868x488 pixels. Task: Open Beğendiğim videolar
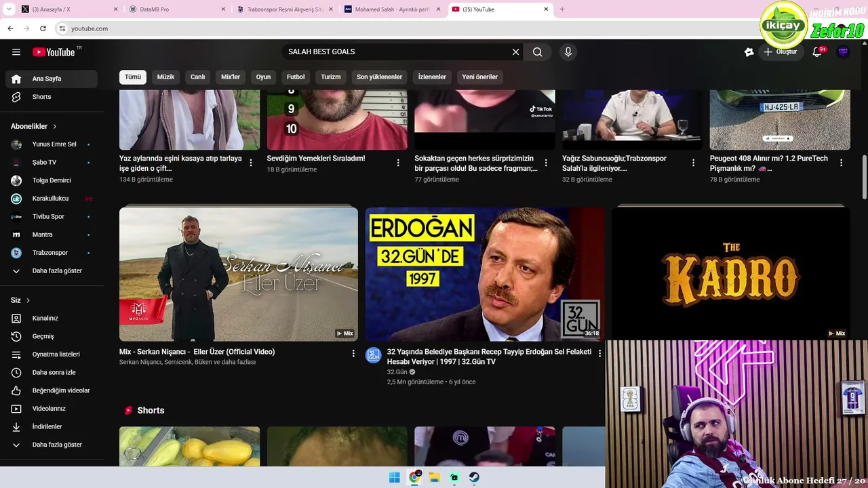[52, 390]
